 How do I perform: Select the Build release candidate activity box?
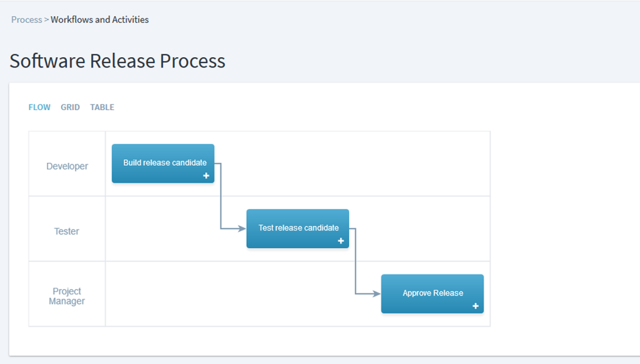163,162
